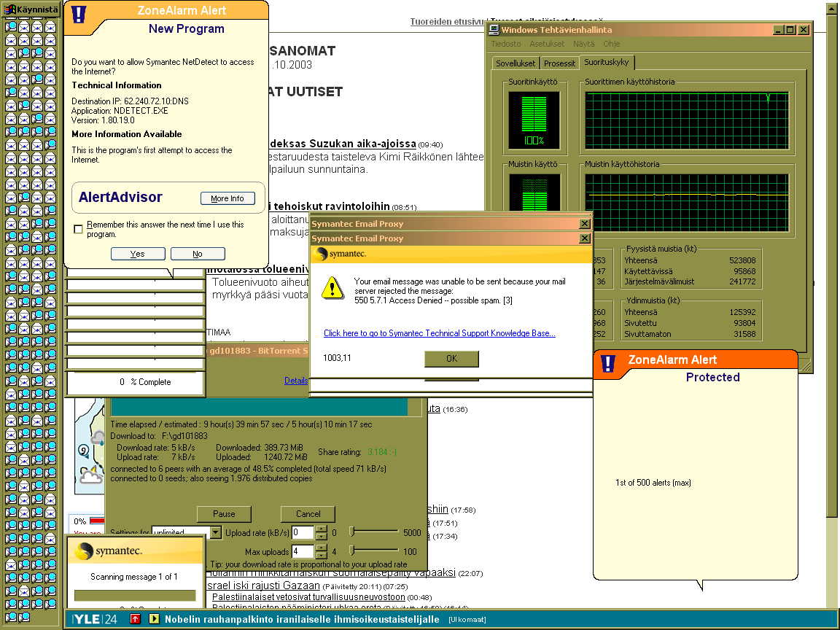
Task: Pause the BitTorrent download
Action: pos(224,514)
